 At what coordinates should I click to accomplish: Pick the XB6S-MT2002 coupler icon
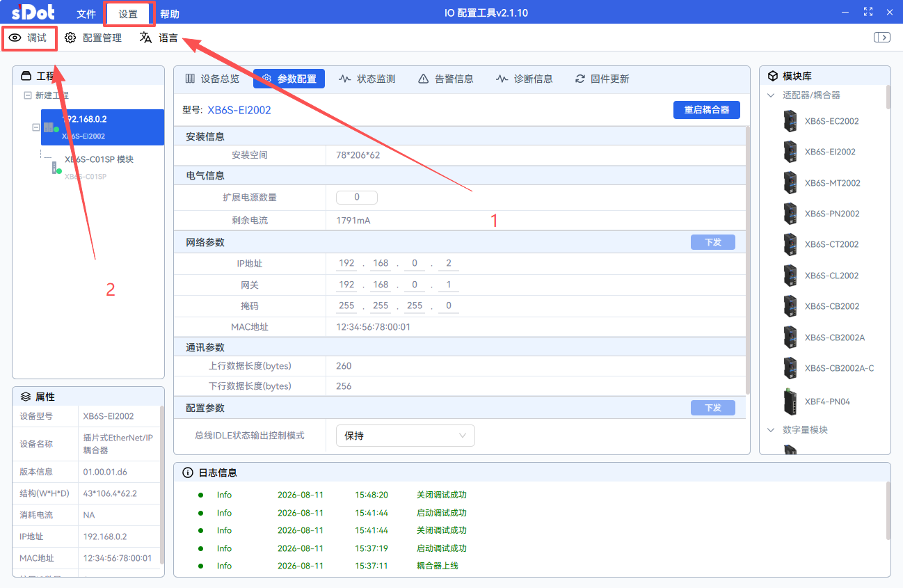click(x=790, y=183)
